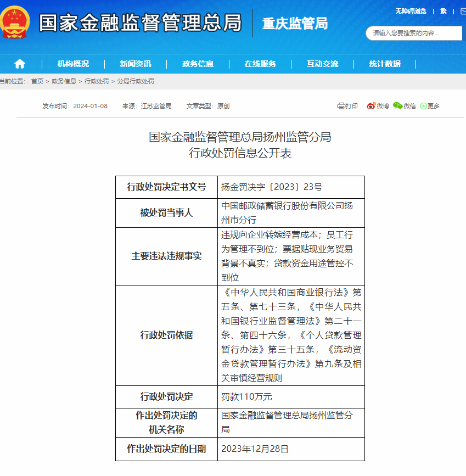This screenshot has height=476, width=466.
Task: Click 行政处罚 breadcrumb link
Action: pyautogui.click(x=97, y=81)
